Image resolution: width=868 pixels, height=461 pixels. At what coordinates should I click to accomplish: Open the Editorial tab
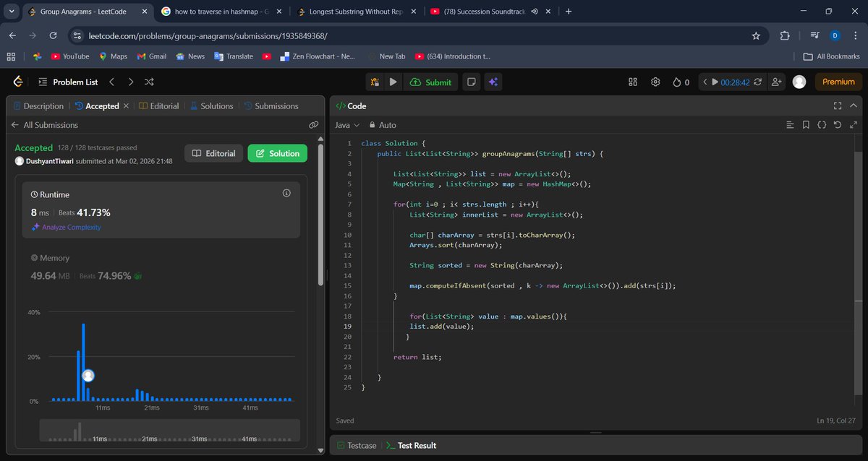pyautogui.click(x=159, y=105)
